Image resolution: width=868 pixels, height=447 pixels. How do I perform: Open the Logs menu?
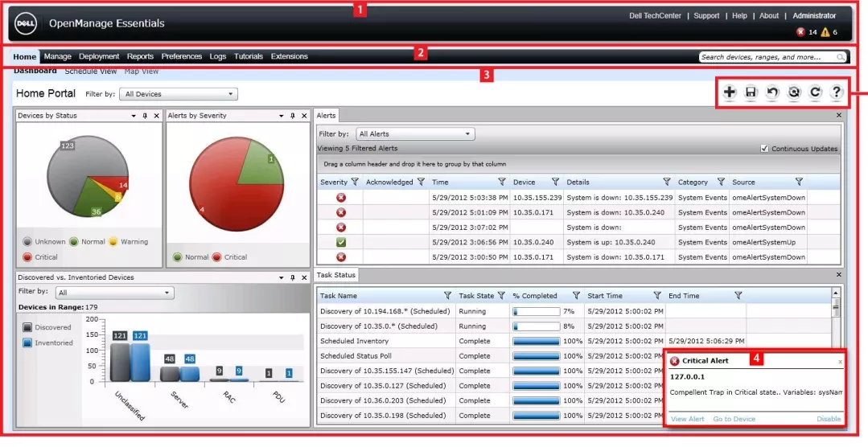pyautogui.click(x=217, y=56)
